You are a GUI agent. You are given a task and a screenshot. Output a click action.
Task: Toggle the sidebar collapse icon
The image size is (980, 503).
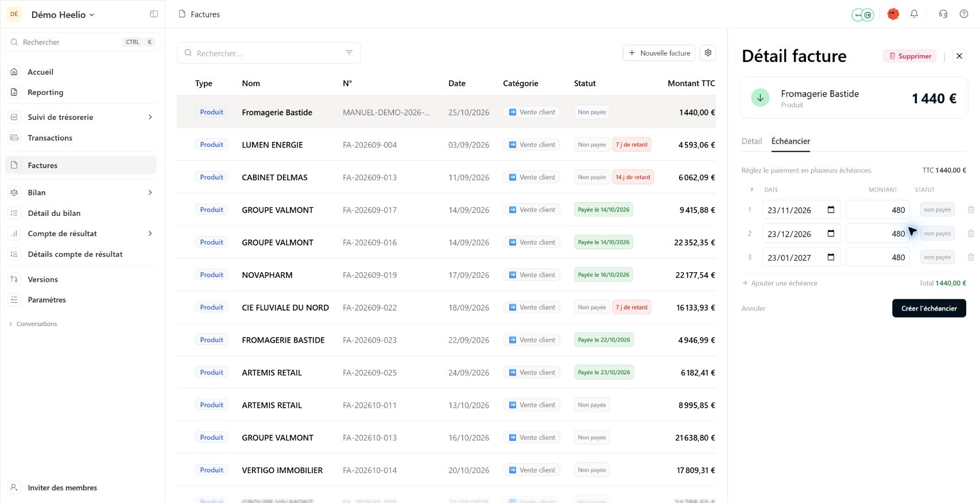(x=154, y=14)
